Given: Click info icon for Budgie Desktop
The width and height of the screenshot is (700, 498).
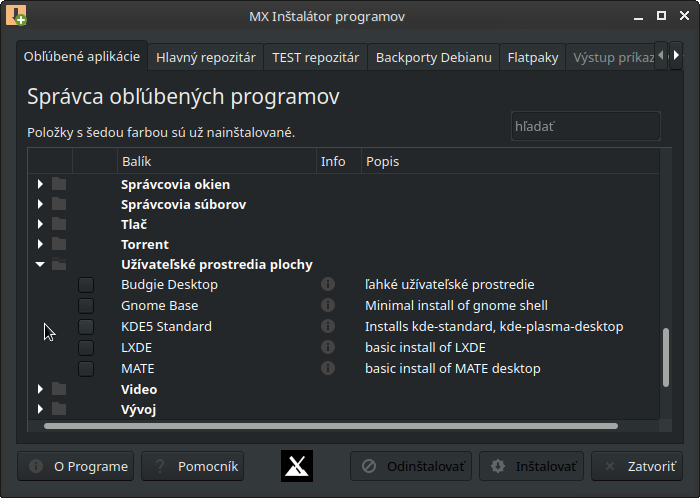Looking at the screenshot, I should coord(327,285).
